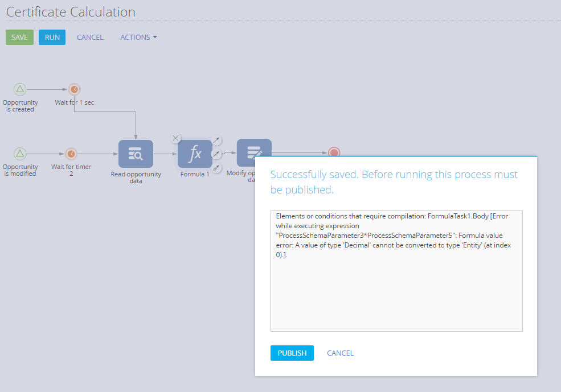Image resolution: width=561 pixels, height=392 pixels.
Task: Click the Opportunity is modified start signal icon
Action: (x=20, y=154)
